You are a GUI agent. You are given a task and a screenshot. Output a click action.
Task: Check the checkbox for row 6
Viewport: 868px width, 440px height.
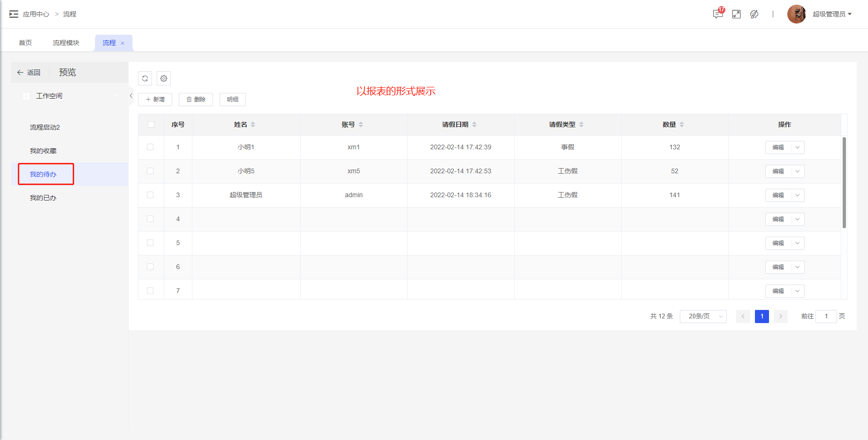coord(150,267)
